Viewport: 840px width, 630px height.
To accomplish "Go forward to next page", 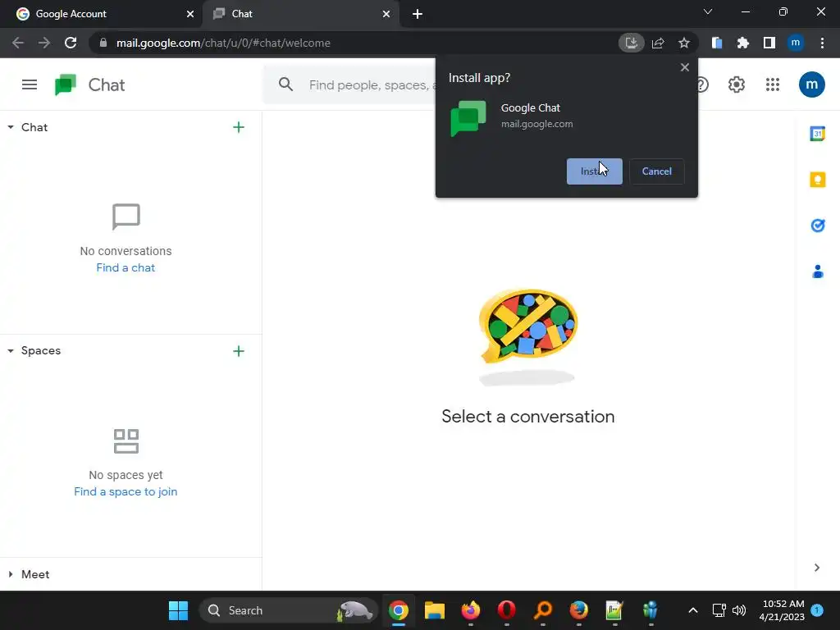I will coord(44,43).
